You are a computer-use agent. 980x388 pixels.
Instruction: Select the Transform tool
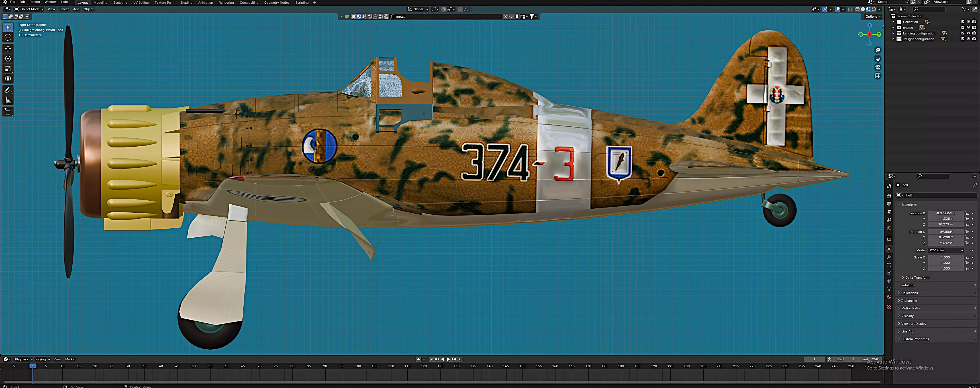tap(8, 79)
